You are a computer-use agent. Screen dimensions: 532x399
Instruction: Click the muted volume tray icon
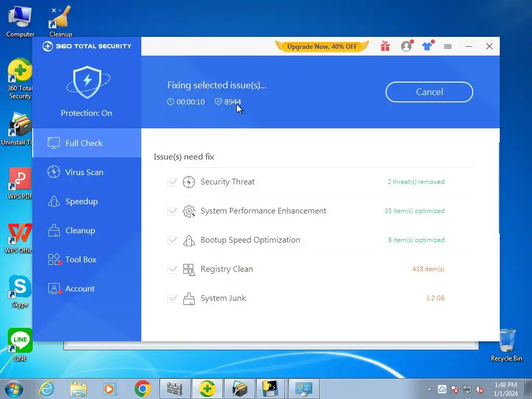tap(480, 389)
